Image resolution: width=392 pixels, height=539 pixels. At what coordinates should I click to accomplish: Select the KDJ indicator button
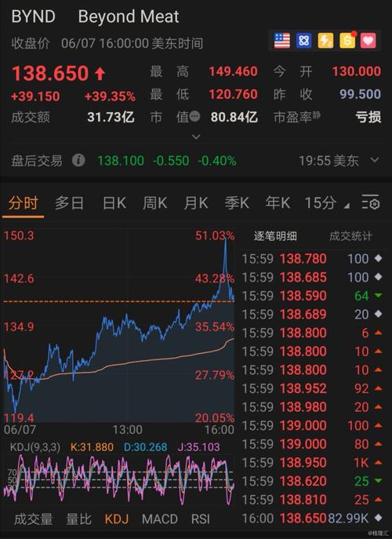coord(117,519)
